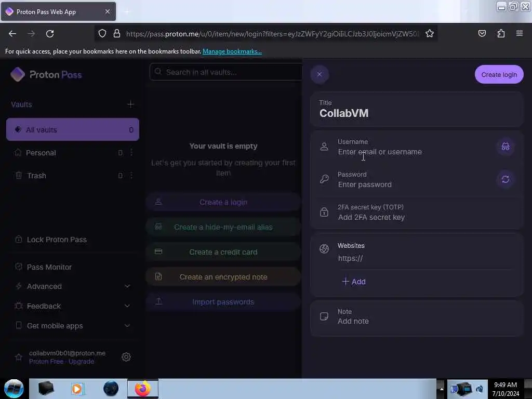Viewport: 532px width, 399px height.
Task: Select the Proton Pass Web App tab
Action: click(58, 11)
